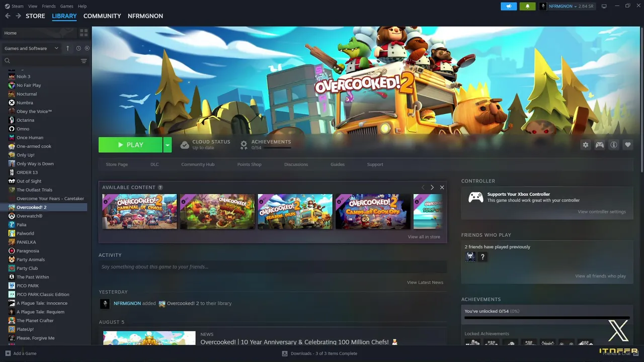Enter Big Picture mode via monitor icon
This screenshot has height=362, width=644.
pyautogui.click(x=604, y=6)
